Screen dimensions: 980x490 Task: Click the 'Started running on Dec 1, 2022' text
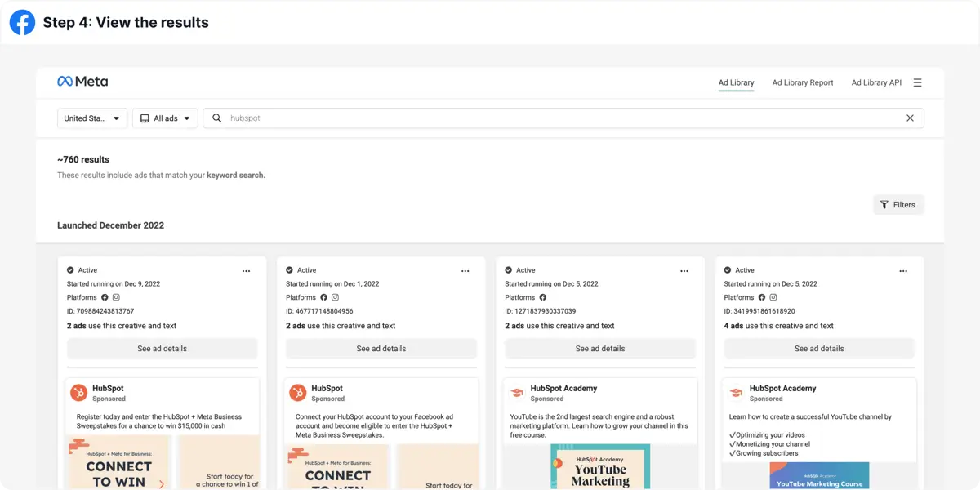[x=332, y=284]
